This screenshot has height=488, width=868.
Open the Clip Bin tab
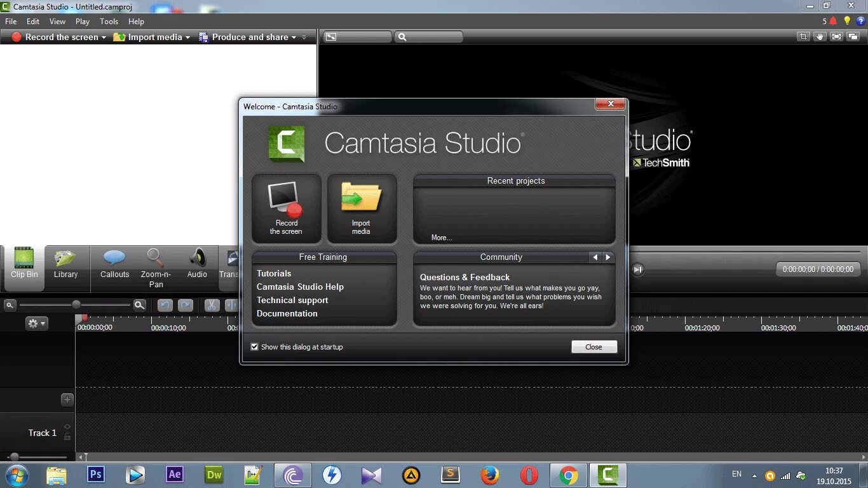coord(24,267)
